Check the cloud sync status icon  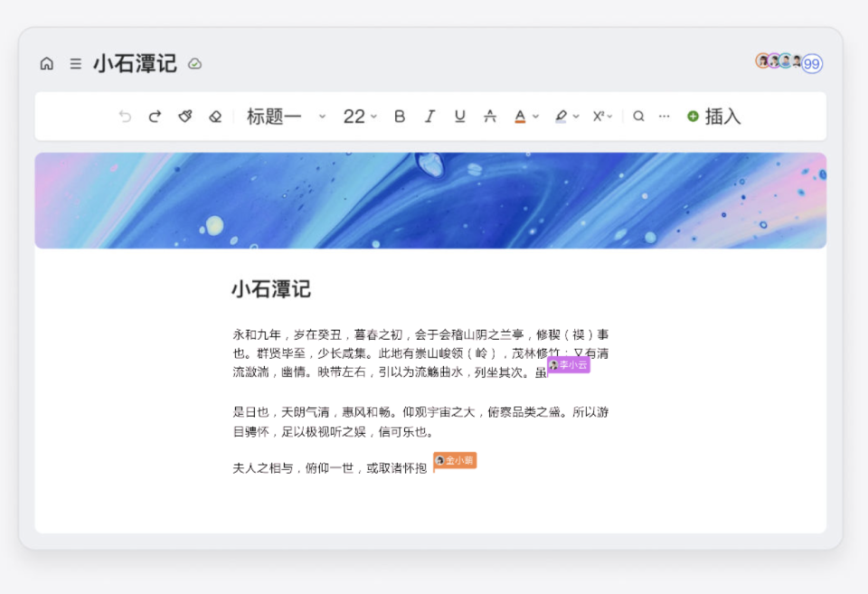195,63
